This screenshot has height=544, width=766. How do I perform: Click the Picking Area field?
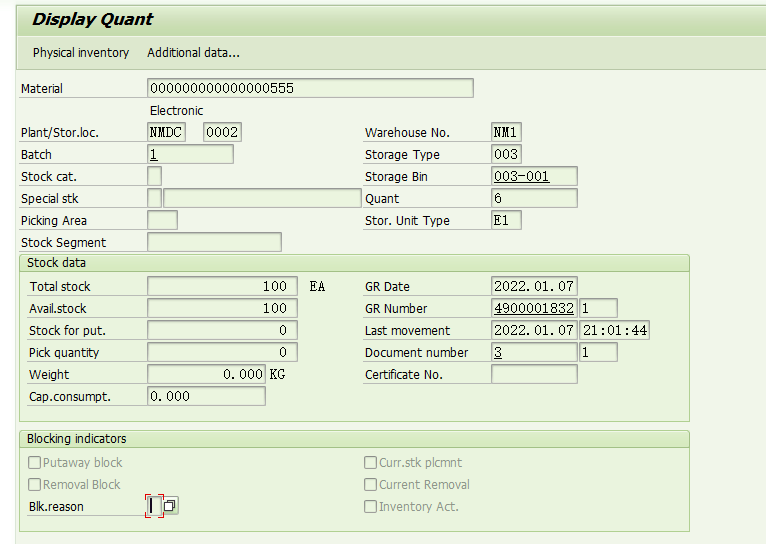[x=162, y=220]
